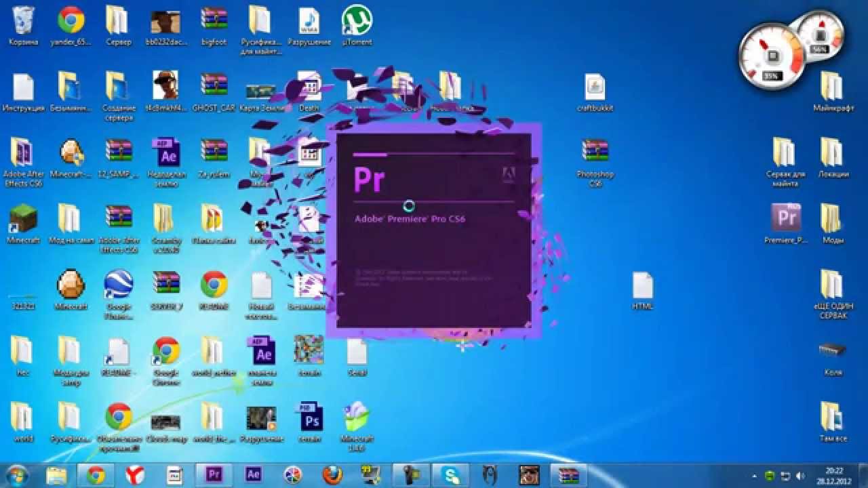Click the Windows Start button
This screenshot has width=868, height=488.
pos(17,474)
